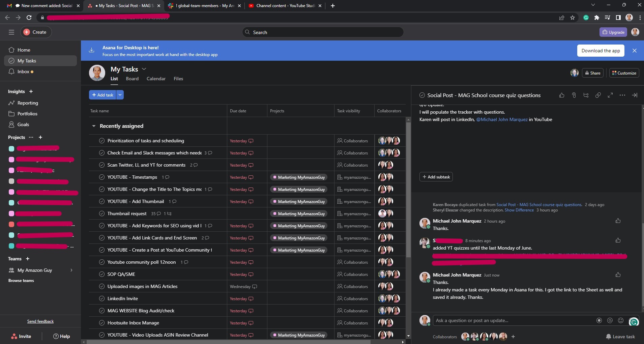Open the My Tasks title dropdown
This screenshot has width=644, height=344.
coord(144,69)
